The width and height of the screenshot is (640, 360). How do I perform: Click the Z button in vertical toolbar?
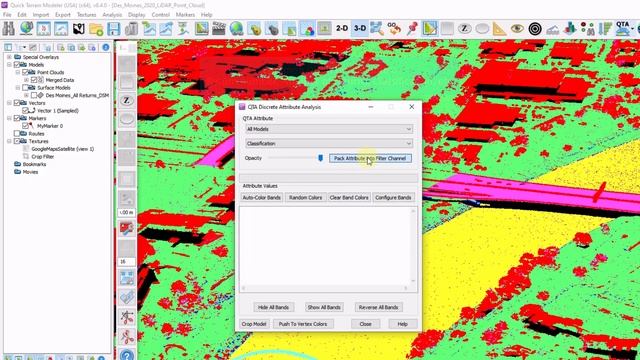tap(127, 100)
